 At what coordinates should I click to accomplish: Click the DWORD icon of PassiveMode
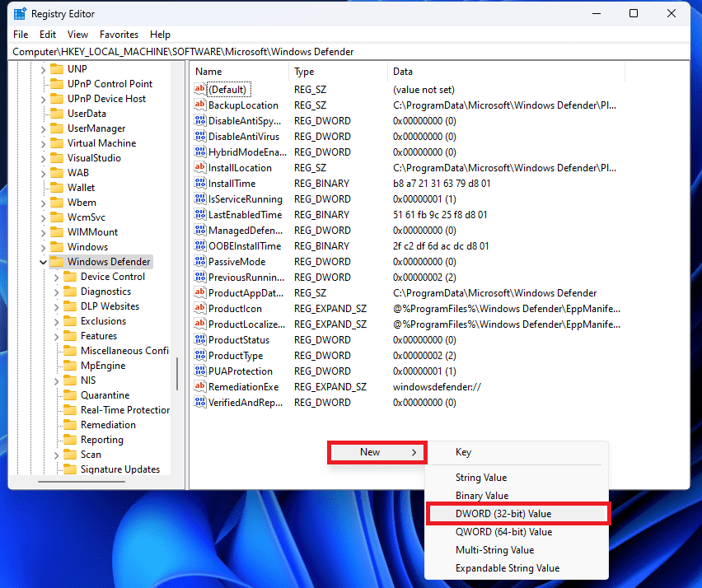coord(199,262)
